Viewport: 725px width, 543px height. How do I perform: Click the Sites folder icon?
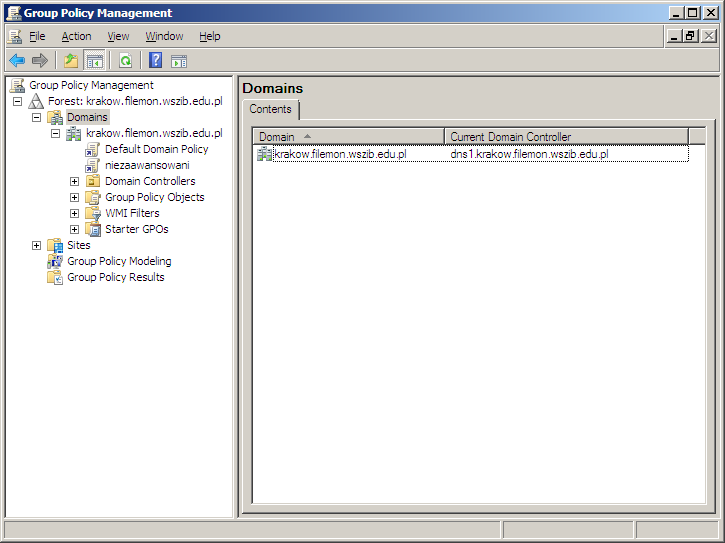55,246
